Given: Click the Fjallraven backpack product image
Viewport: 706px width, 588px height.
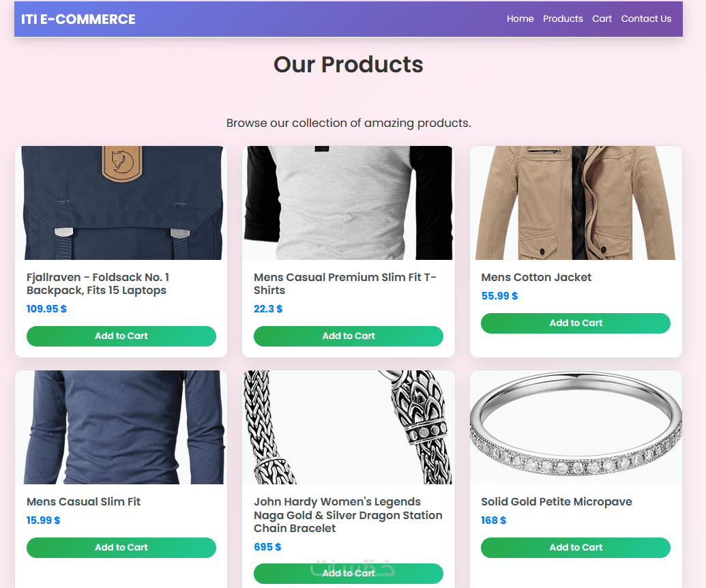Looking at the screenshot, I should tap(121, 203).
